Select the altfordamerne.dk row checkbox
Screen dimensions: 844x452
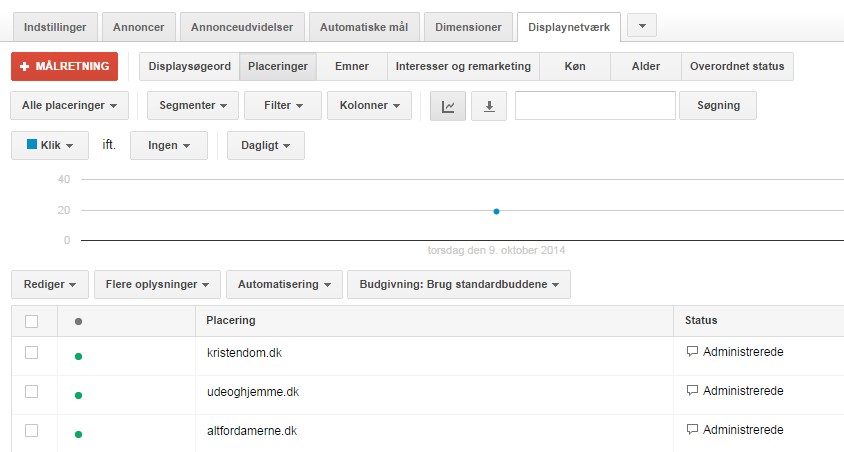coord(32,430)
